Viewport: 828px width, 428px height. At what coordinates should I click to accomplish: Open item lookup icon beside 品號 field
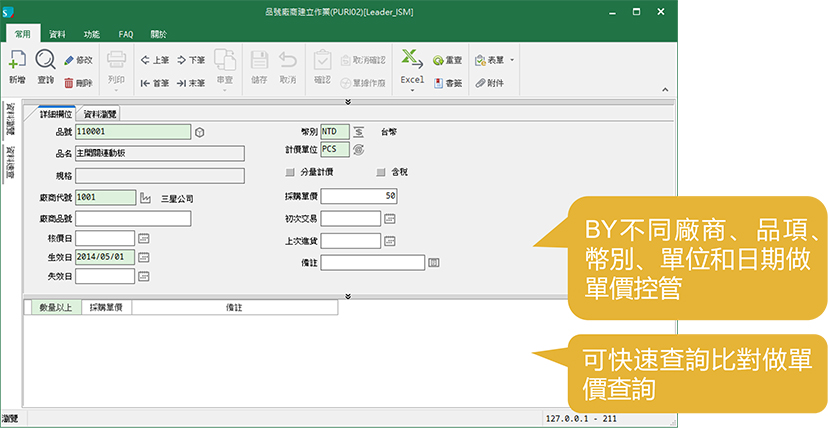[200, 131]
